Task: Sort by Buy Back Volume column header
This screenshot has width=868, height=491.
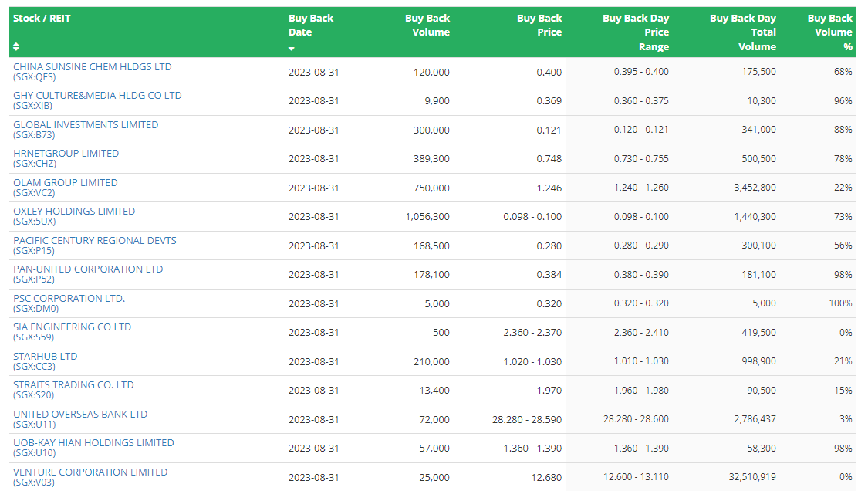Action: pyautogui.click(x=427, y=25)
